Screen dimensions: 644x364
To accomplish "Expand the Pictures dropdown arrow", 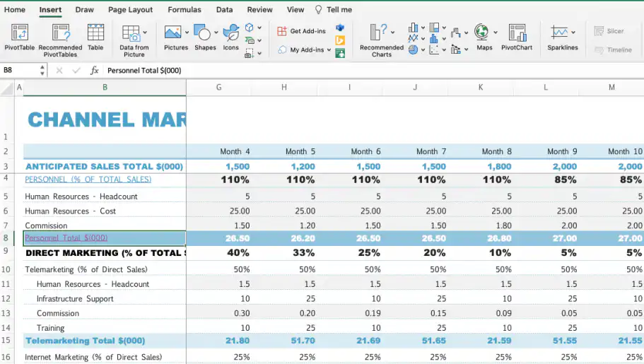I will tap(187, 32).
